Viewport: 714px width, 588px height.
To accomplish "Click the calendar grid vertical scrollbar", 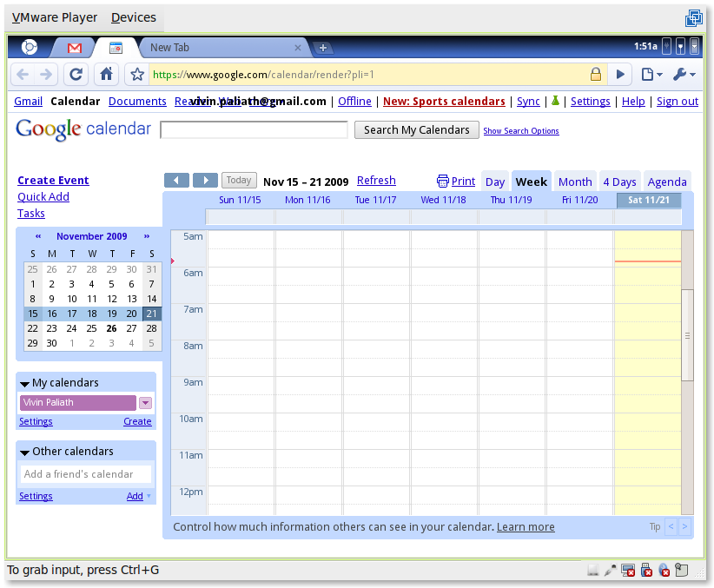I will coord(687,335).
